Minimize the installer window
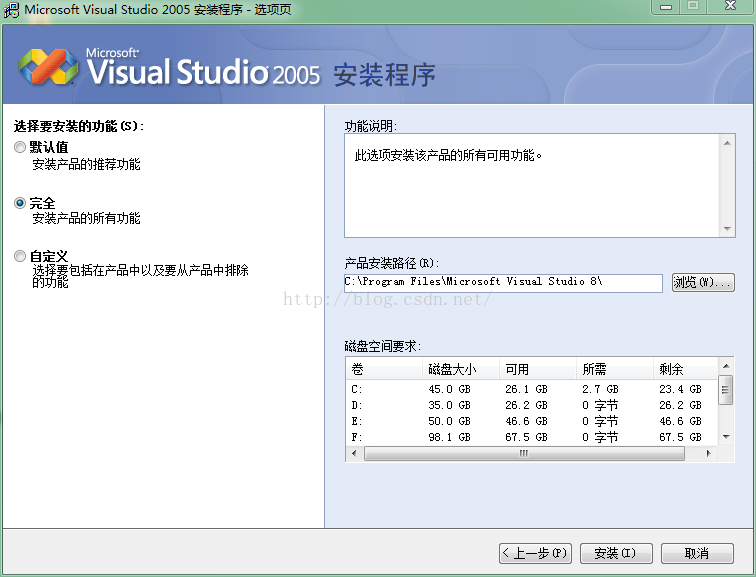The image size is (756, 577). click(666, 7)
